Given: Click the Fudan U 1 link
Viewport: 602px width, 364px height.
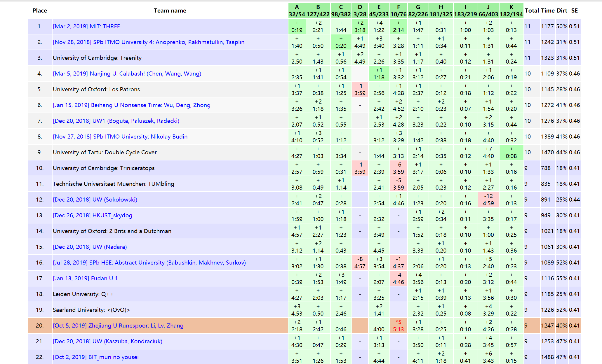Looking at the screenshot, I should [85, 278].
